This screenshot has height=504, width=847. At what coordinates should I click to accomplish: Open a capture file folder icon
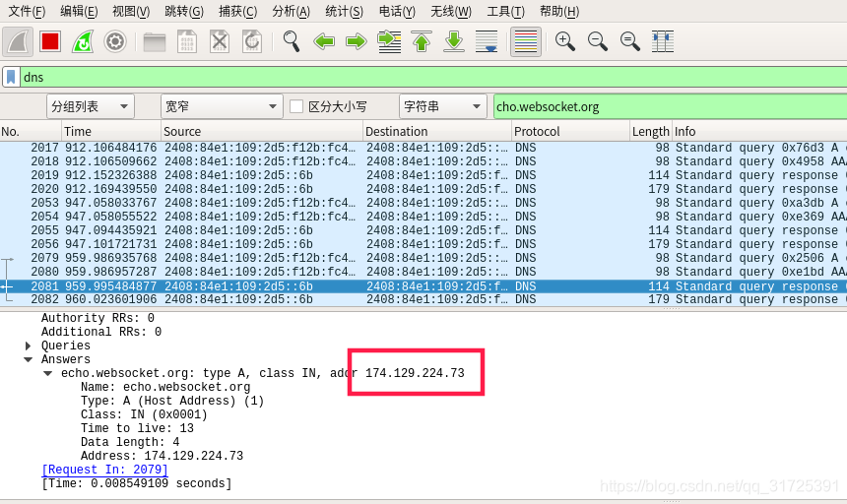pos(155,41)
